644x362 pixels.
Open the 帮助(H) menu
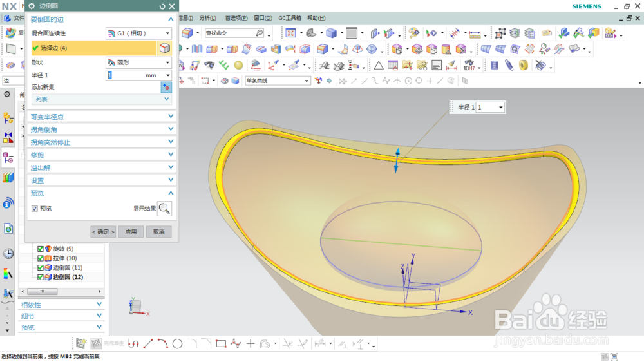[316, 18]
